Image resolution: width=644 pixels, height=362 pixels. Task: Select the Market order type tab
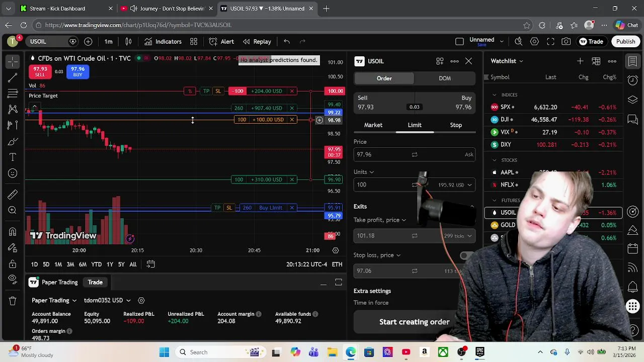pyautogui.click(x=373, y=125)
